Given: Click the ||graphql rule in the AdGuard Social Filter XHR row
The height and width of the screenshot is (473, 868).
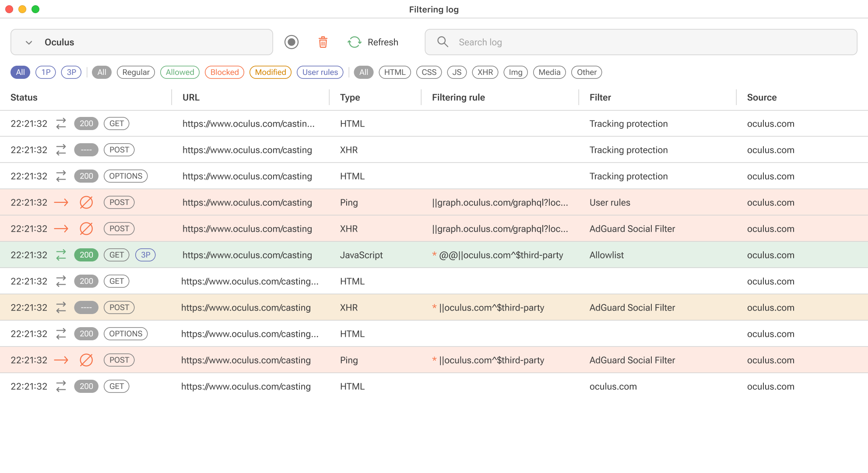Looking at the screenshot, I should (x=500, y=229).
